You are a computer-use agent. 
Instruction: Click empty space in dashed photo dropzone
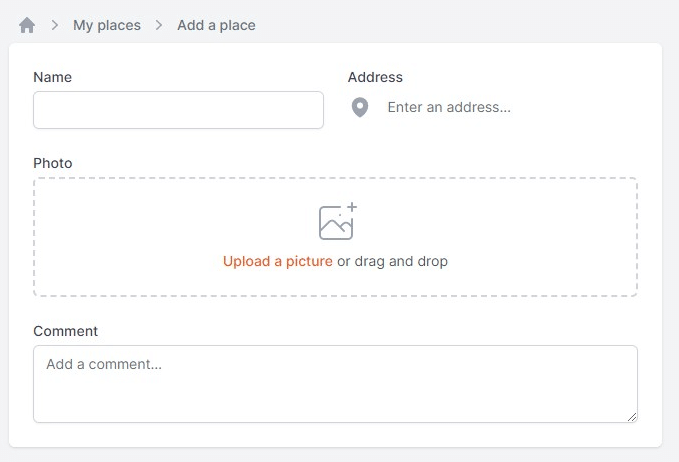130,236
